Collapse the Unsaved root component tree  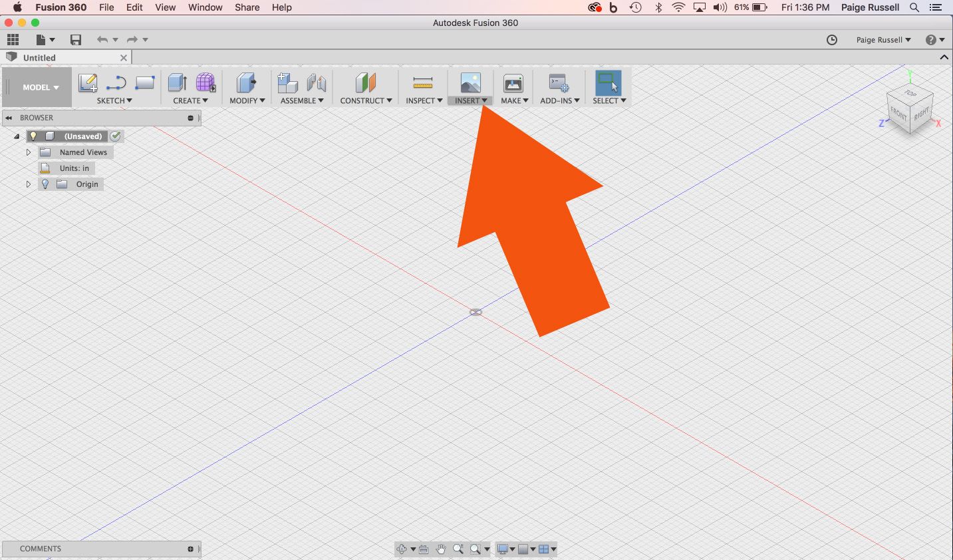[x=17, y=136]
